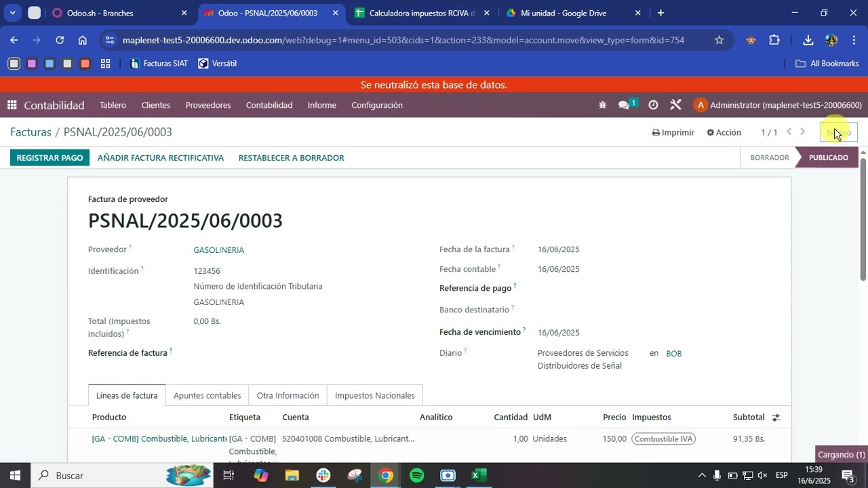Open the Odoo apps grid menu

point(12,105)
